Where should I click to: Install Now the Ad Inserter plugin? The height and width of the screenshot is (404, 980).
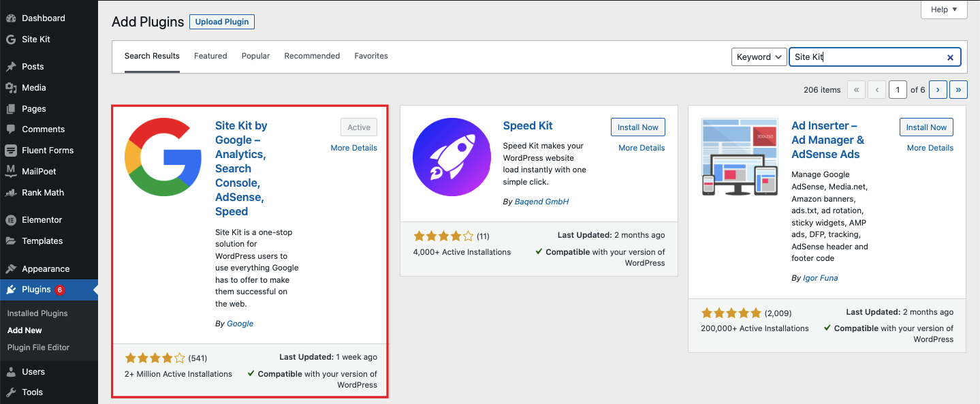pyautogui.click(x=926, y=127)
